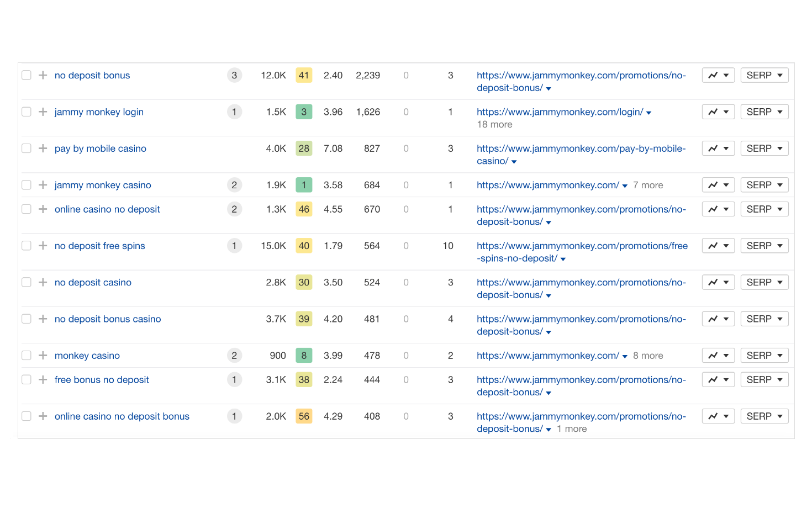This screenshot has height=508, width=812.
Task: Check the 'online casino no deposit' row box
Action: (x=27, y=209)
